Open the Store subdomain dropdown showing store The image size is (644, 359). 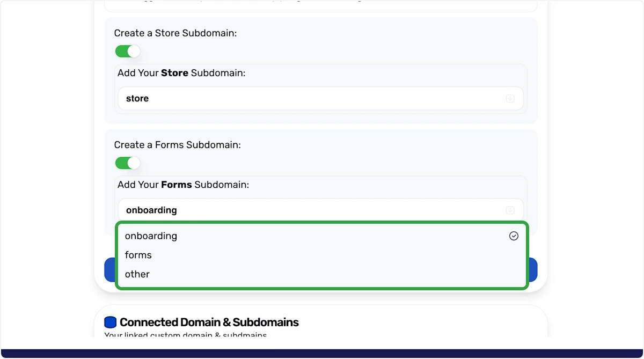coord(320,99)
